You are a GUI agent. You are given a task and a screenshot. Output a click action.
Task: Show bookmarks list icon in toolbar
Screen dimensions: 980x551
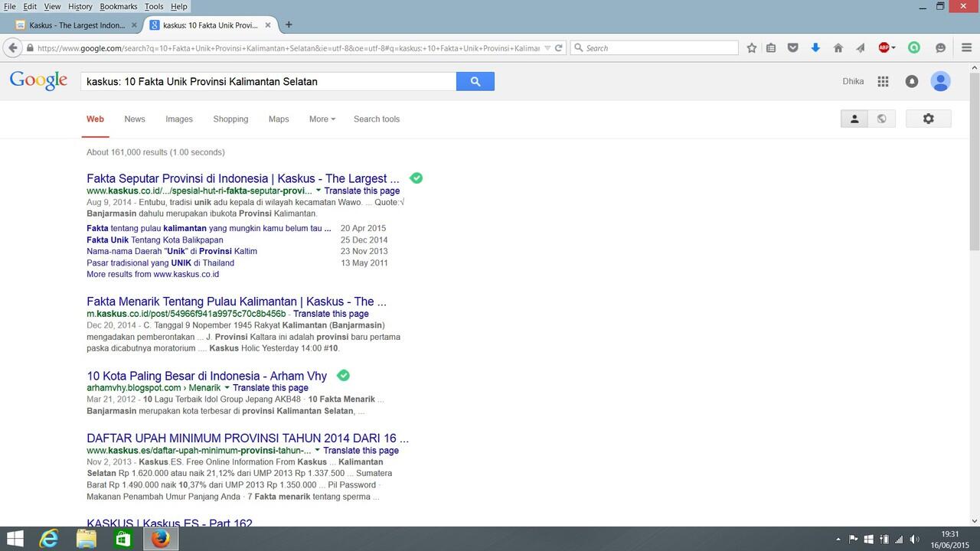(x=771, y=47)
